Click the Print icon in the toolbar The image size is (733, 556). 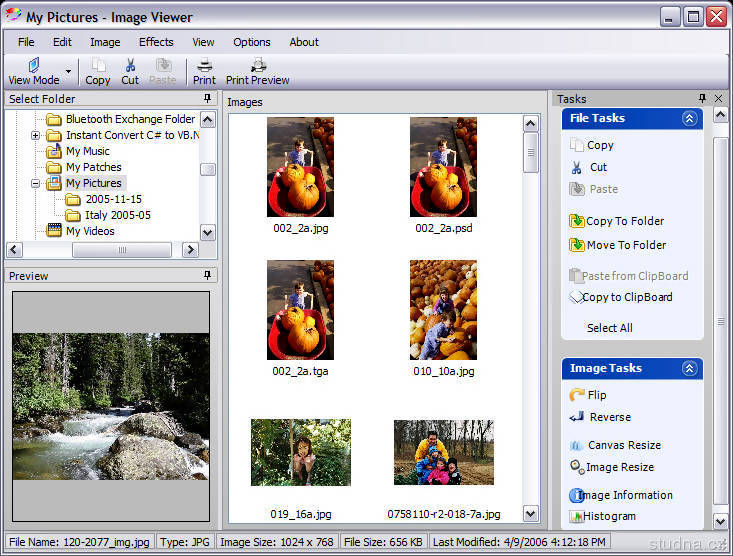(204, 66)
